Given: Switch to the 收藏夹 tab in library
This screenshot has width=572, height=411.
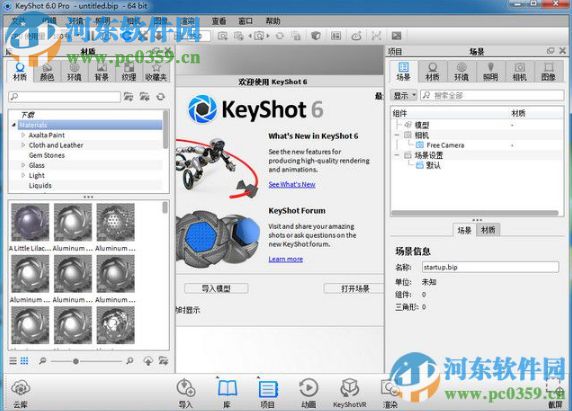Looking at the screenshot, I should click(156, 71).
